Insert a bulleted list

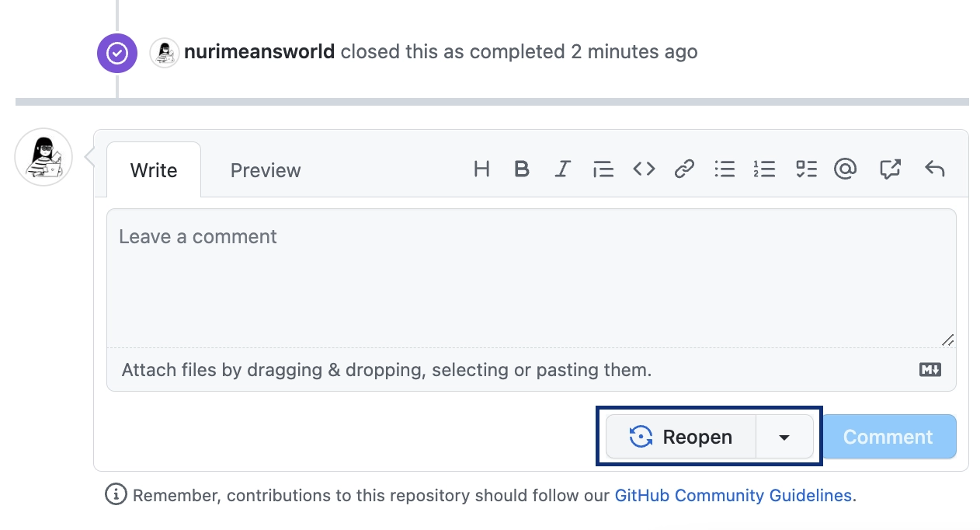tap(725, 169)
